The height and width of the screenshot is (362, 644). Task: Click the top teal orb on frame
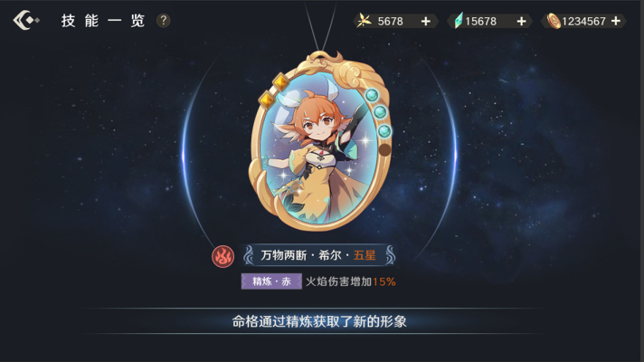372,95
